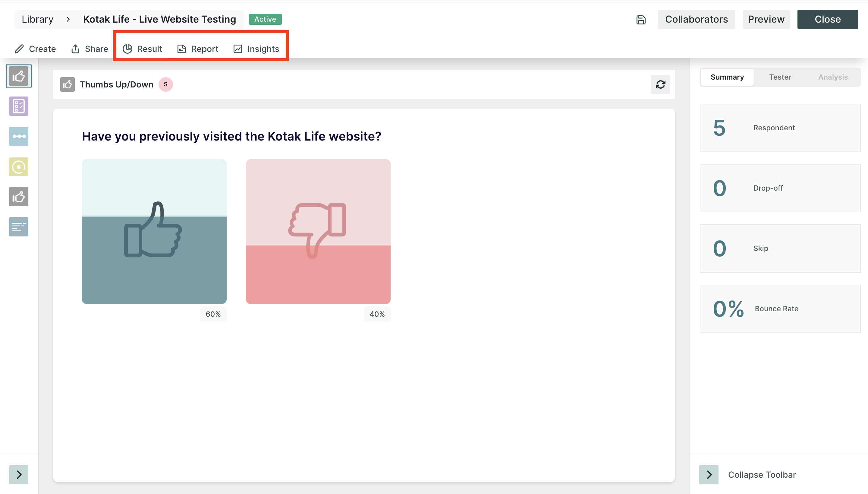Open the Create tab
Image resolution: width=868 pixels, height=494 pixels.
35,49
